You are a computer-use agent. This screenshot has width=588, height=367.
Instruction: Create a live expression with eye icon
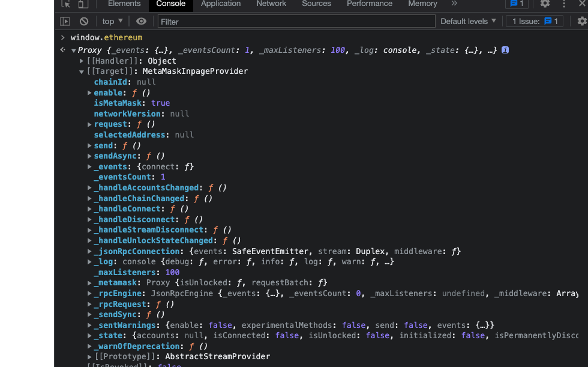[141, 21]
